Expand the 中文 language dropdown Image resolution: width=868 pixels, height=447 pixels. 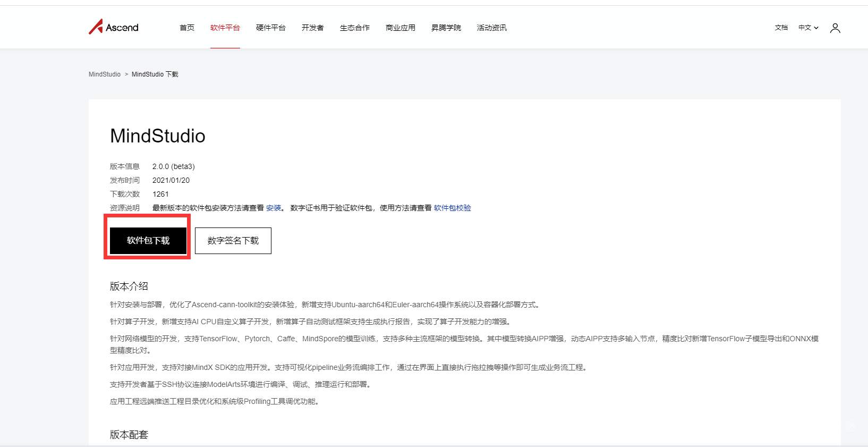[809, 28]
